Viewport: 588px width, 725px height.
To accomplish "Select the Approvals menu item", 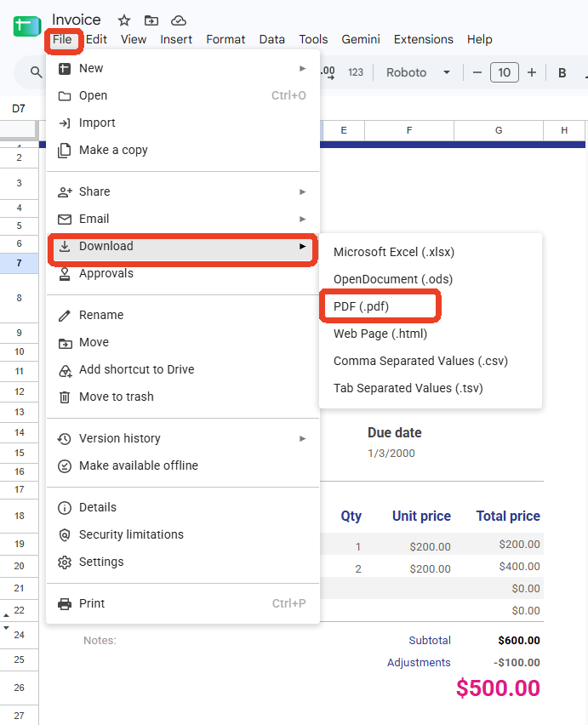I will pos(183,274).
